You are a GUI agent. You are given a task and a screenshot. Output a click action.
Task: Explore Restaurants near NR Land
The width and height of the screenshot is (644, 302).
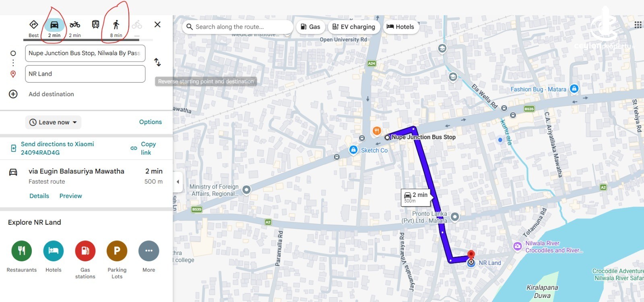tap(22, 256)
